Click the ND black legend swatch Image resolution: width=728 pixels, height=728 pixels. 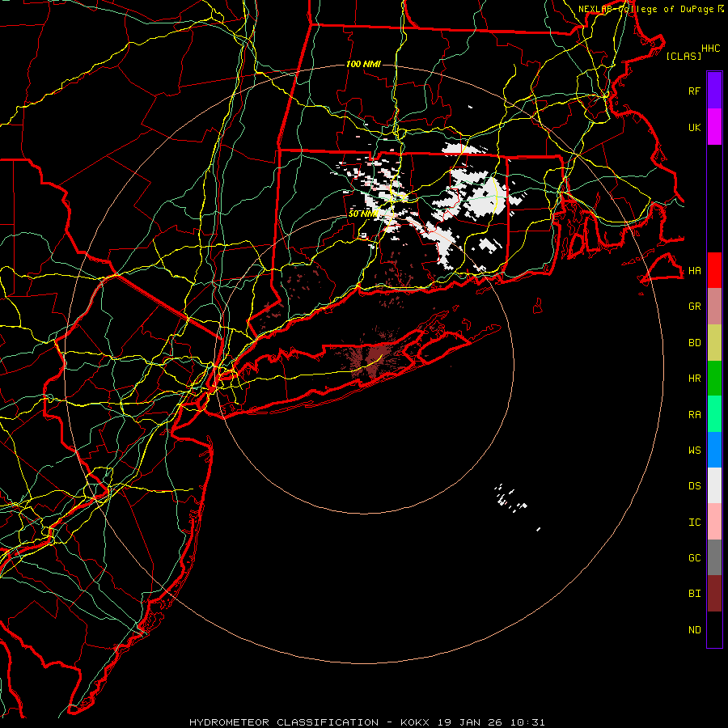pos(714,629)
